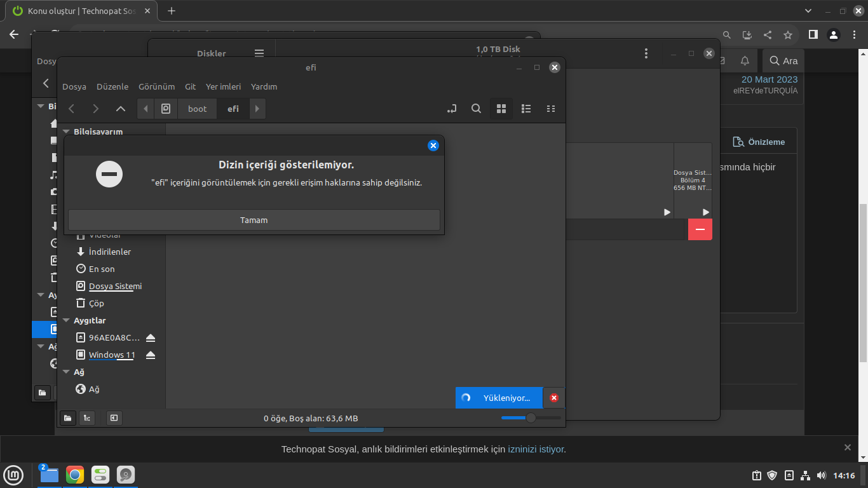Show places in the efi window sidebar
This screenshot has height=488, width=868.
click(x=67, y=418)
